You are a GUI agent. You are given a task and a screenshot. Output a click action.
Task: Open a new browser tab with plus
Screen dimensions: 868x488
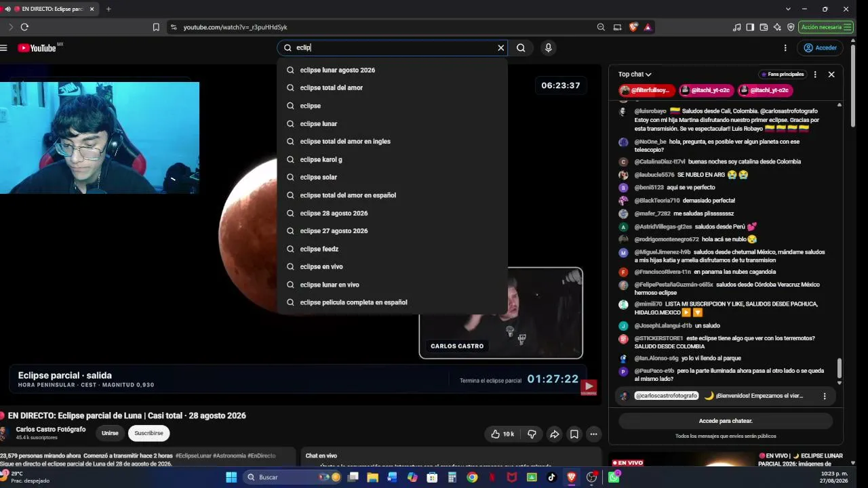click(108, 9)
